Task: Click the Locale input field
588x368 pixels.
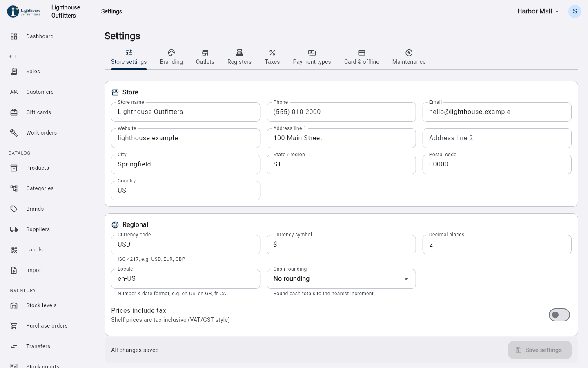Action: click(x=186, y=279)
